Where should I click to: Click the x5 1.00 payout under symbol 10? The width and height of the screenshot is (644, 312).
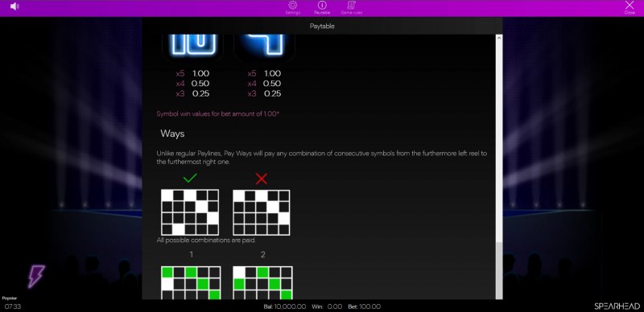point(192,73)
